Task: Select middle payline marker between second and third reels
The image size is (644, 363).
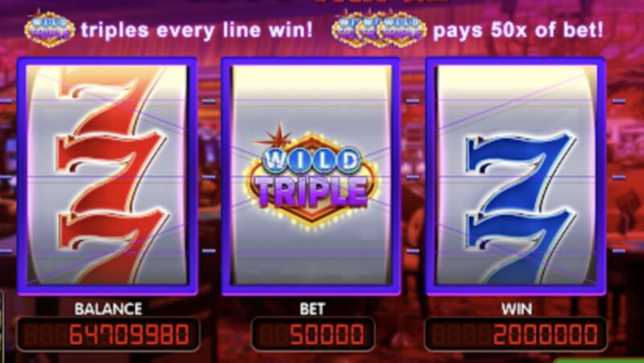Action: (413, 177)
